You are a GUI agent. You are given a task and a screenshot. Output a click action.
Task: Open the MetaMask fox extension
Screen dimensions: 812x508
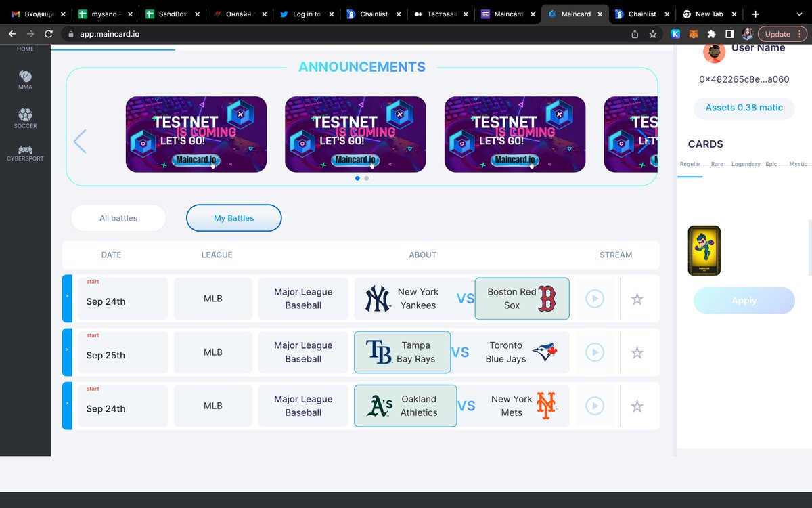[693, 34]
